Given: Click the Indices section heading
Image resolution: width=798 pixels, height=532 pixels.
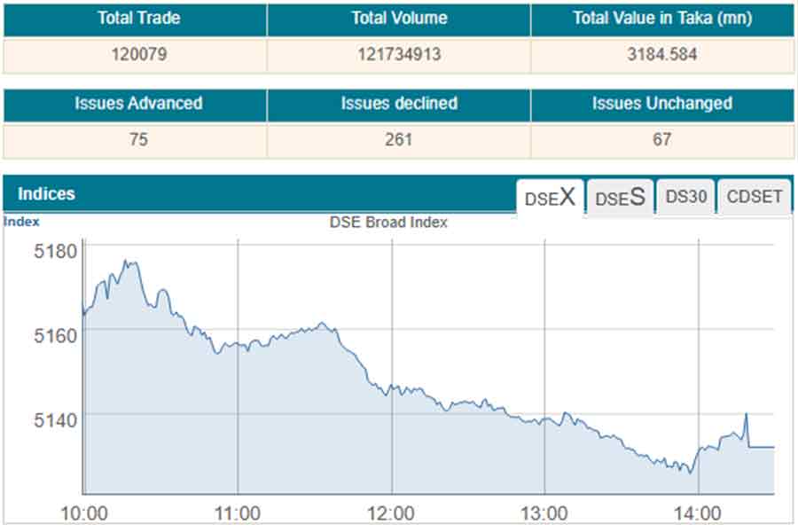Looking at the screenshot, I should (46, 193).
